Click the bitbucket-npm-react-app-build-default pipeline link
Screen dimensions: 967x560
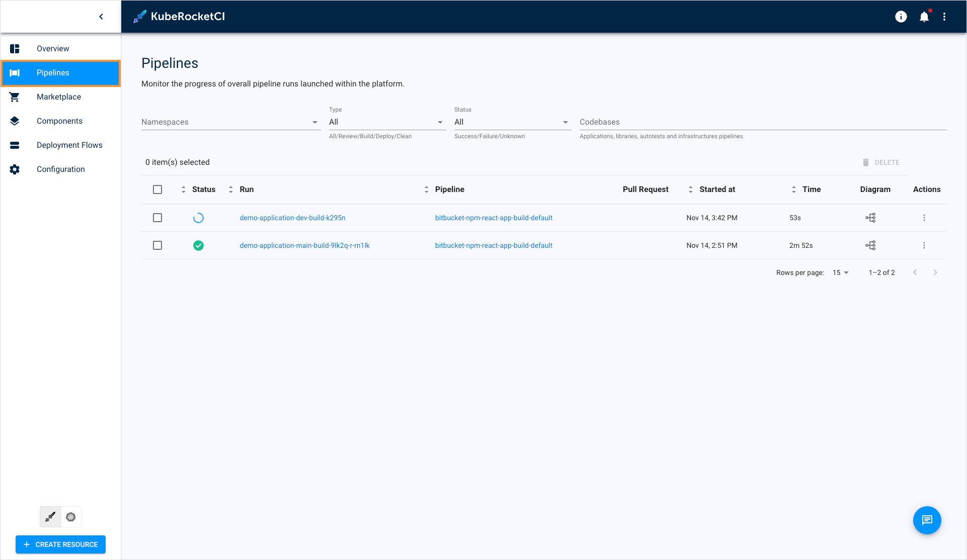coord(494,217)
